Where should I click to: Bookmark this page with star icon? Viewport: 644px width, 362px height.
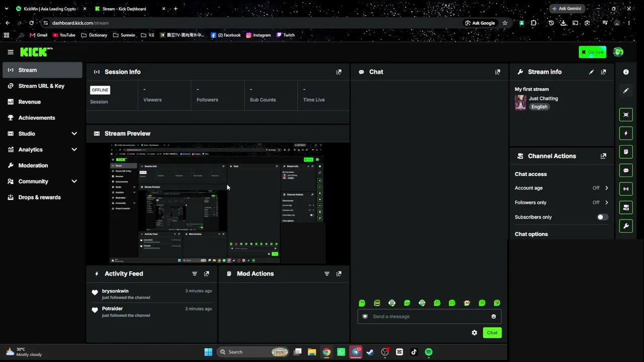click(x=505, y=23)
